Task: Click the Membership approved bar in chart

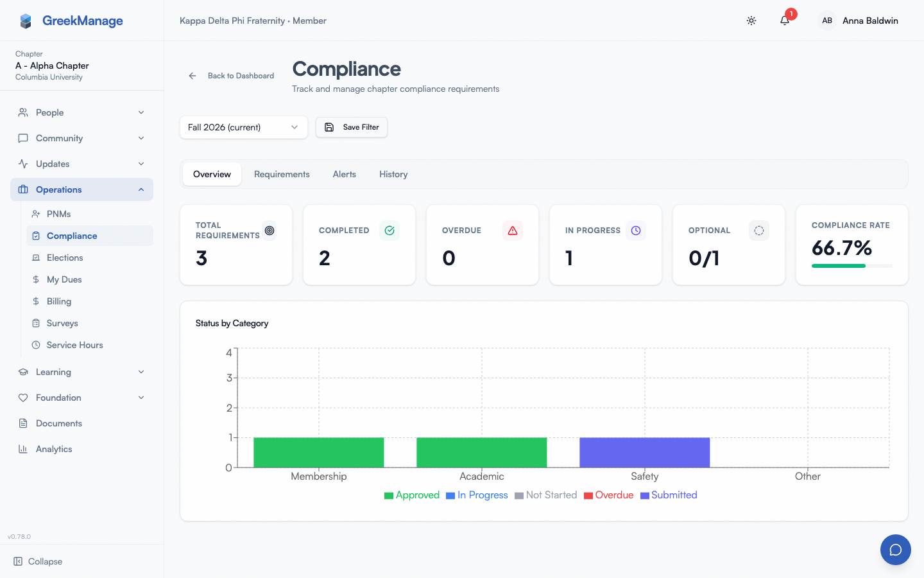Action: [x=319, y=453]
